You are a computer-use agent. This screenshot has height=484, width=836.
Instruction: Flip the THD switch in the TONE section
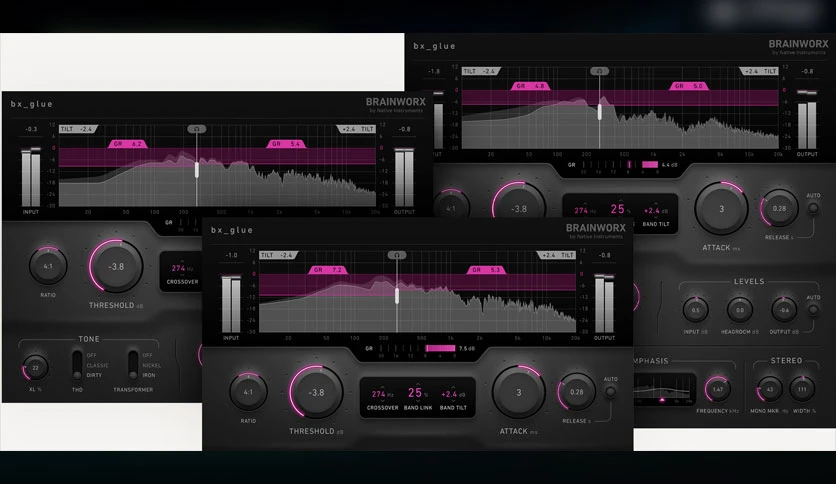pos(77,365)
